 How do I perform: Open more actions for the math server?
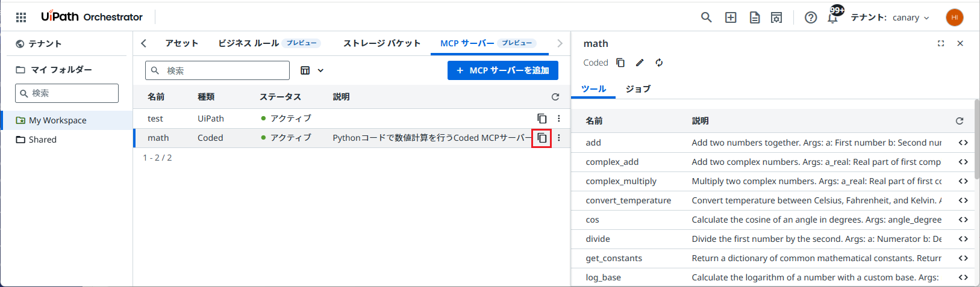(x=559, y=138)
